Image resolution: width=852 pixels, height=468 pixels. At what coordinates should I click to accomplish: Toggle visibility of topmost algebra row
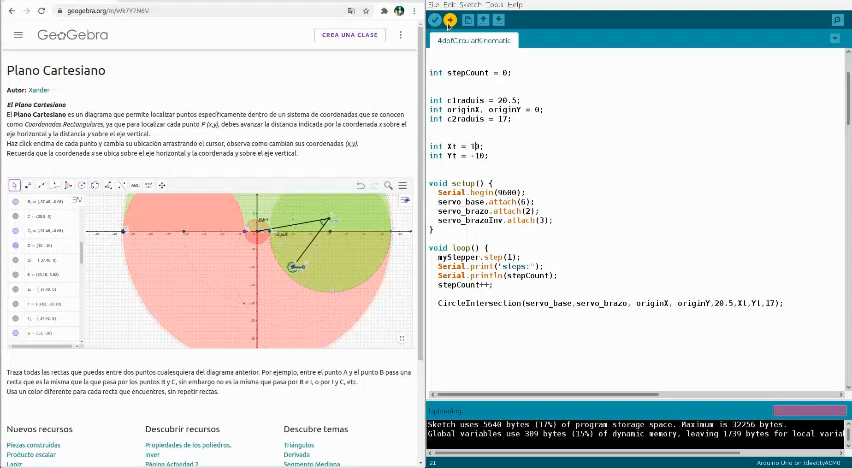click(x=16, y=201)
